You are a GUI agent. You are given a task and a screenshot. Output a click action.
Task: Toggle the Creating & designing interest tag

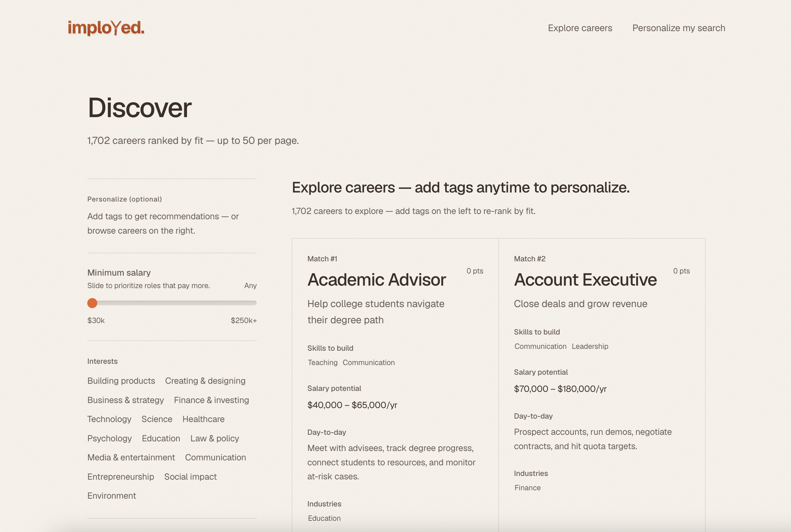(x=205, y=381)
